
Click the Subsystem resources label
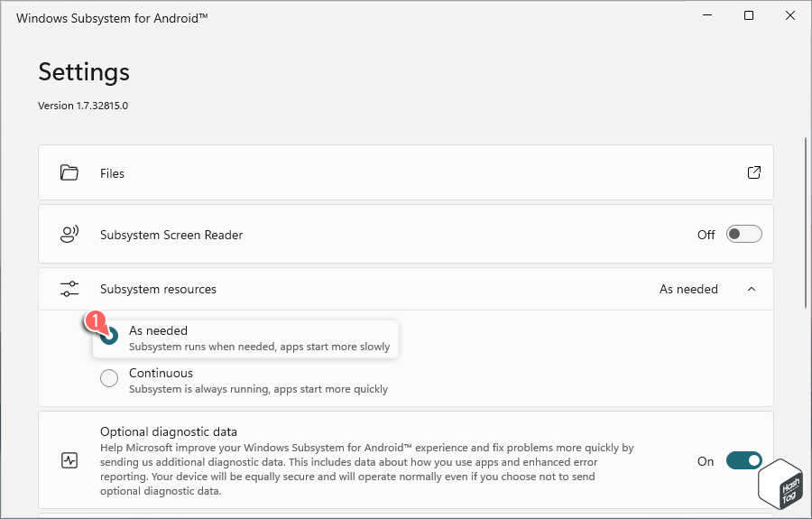click(x=158, y=289)
